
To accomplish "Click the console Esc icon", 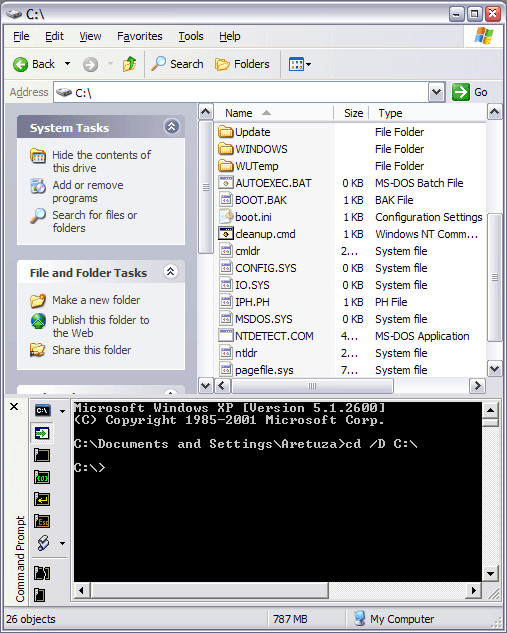I will click(42, 521).
